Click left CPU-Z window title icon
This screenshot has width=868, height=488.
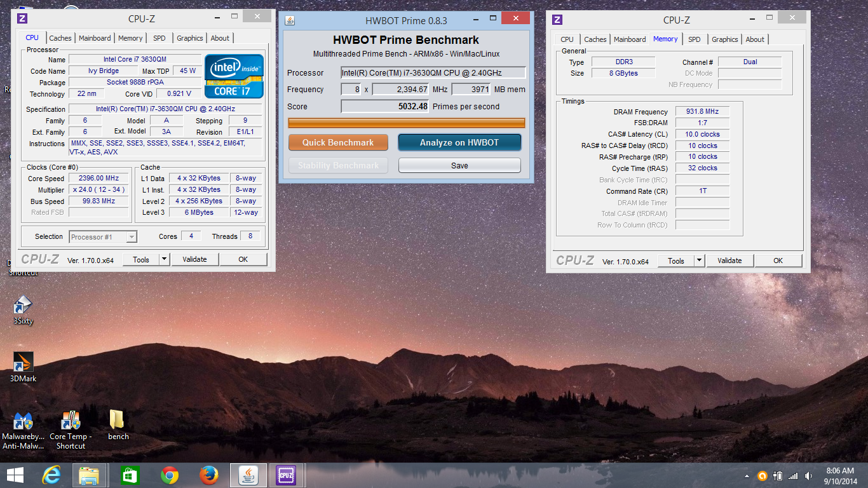[x=22, y=18]
